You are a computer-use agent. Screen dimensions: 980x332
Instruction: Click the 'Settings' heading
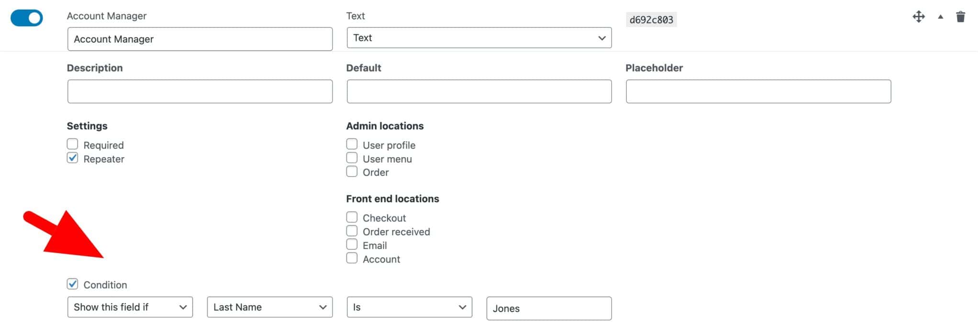click(87, 126)
